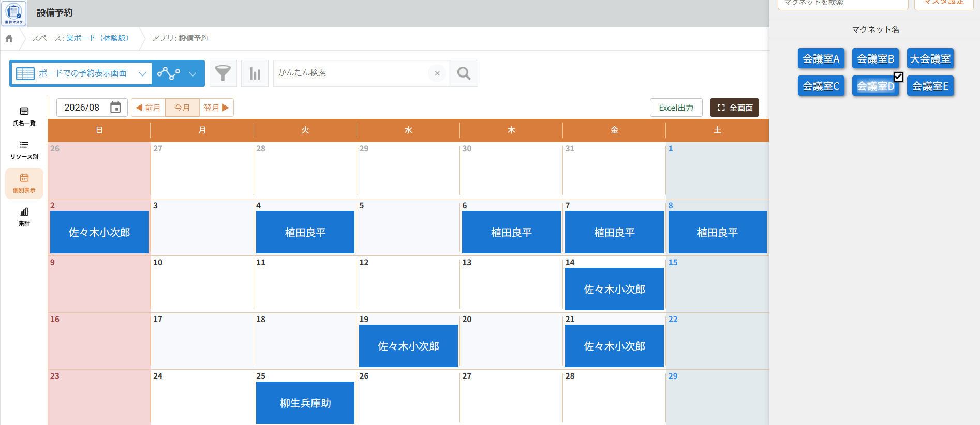Open 植田良平 booking on the 8th
Viewport: 980px width, 425px height.
(717, 232)
